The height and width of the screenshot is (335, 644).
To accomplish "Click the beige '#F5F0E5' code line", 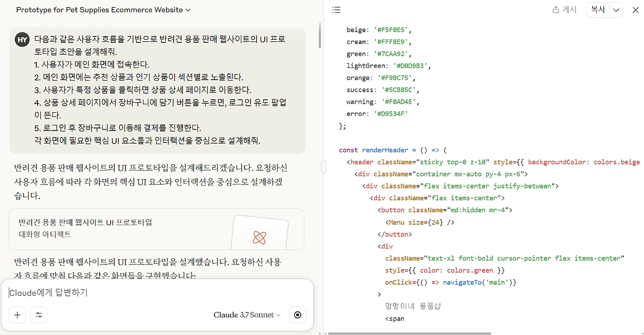I will click(379, 30).
